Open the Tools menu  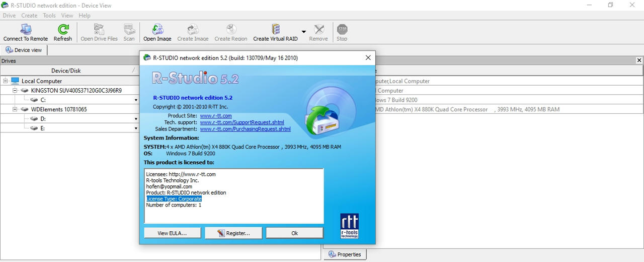pos(49,16)
